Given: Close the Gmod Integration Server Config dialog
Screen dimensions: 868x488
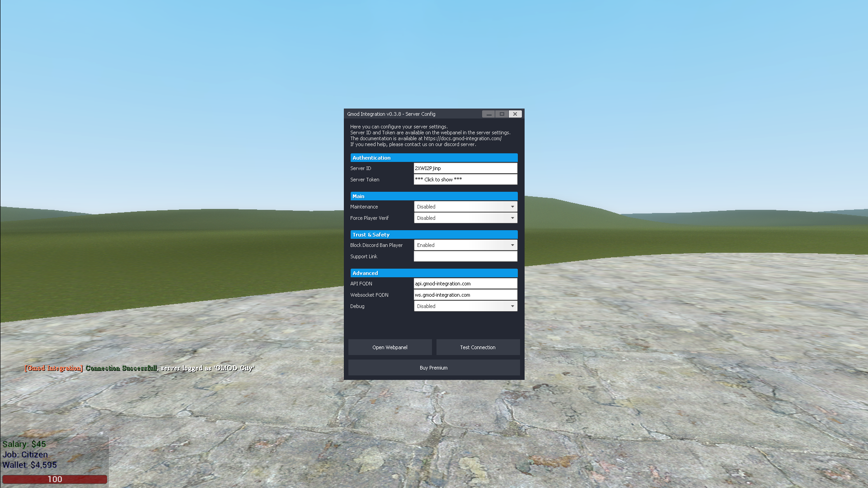Looking at the screenshot, I should click(x=515, y=114).
